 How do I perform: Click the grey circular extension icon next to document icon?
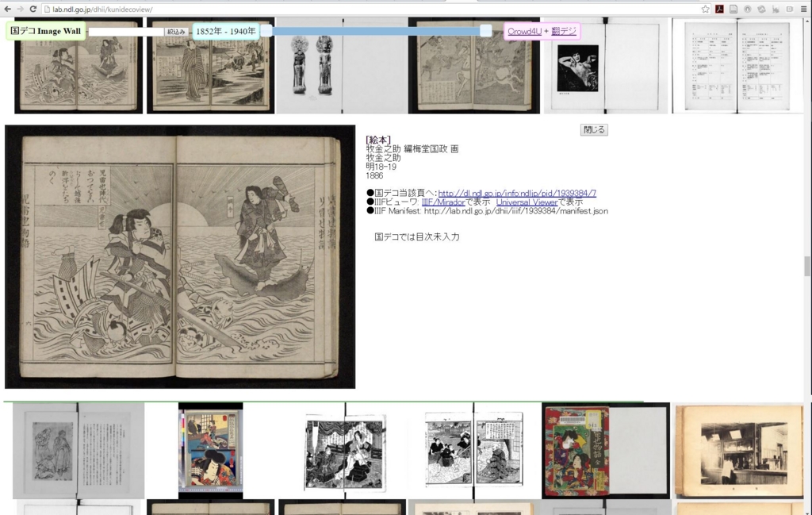[x=747, y=9]
